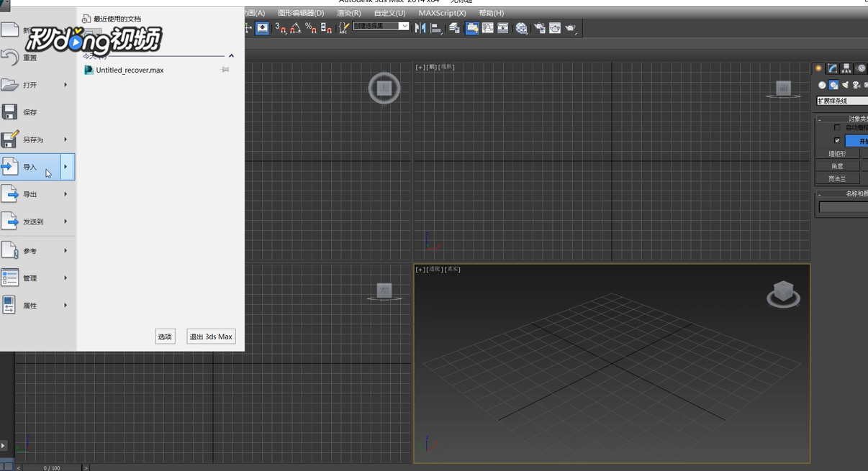Select the Cameras category icon
Viewport: 868px width, 471px height.
(856, 85)
